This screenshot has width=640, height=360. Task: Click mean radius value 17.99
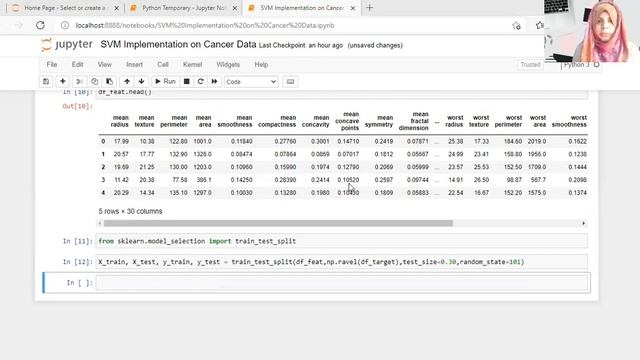click(121, 141)
